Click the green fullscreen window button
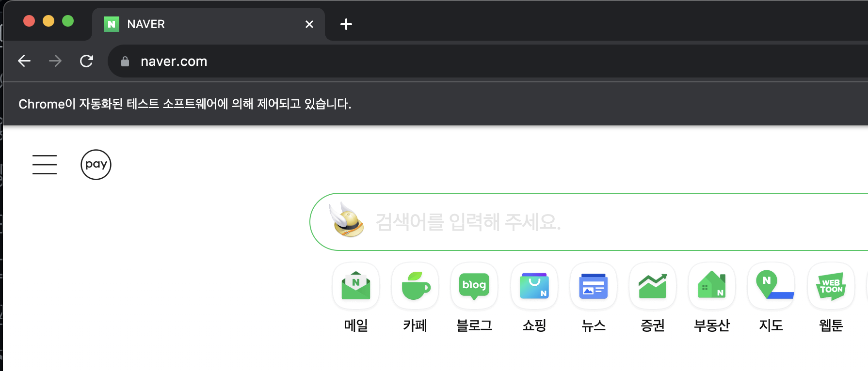The height and width of the screenshot is (371, 868). pyautogui.click(x=68, y=21)
